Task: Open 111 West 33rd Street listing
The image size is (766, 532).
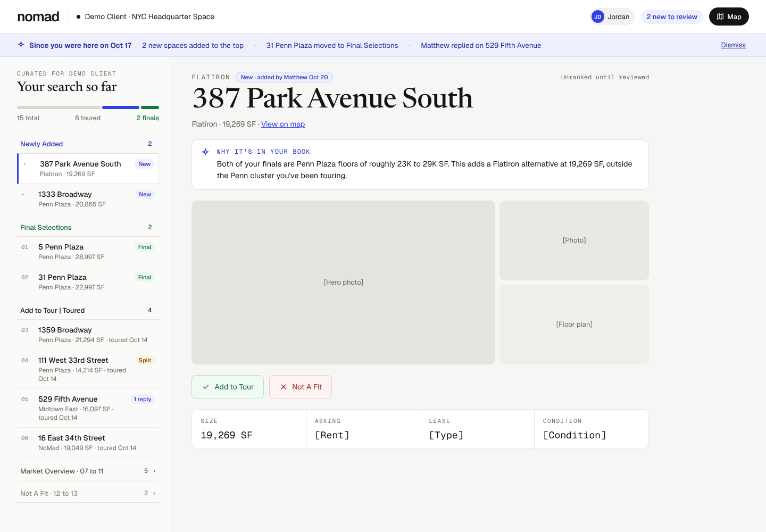Action: click(88, 369)
